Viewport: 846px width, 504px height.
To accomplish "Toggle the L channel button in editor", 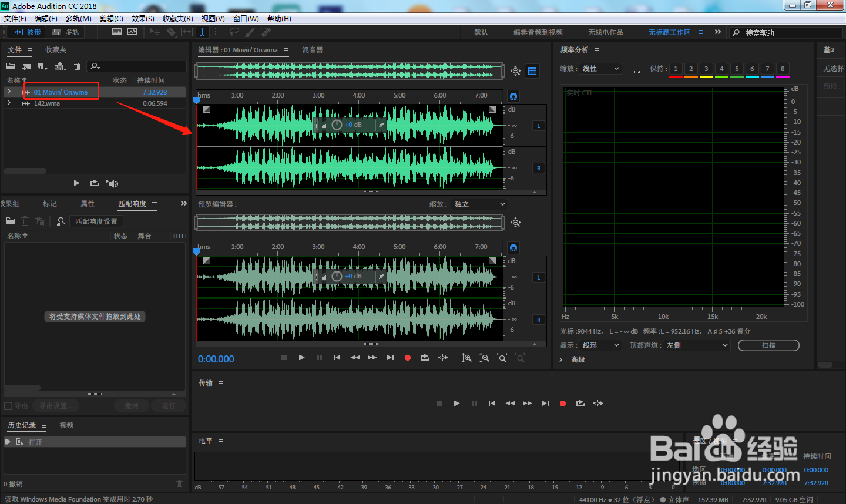I will [539, 126].
